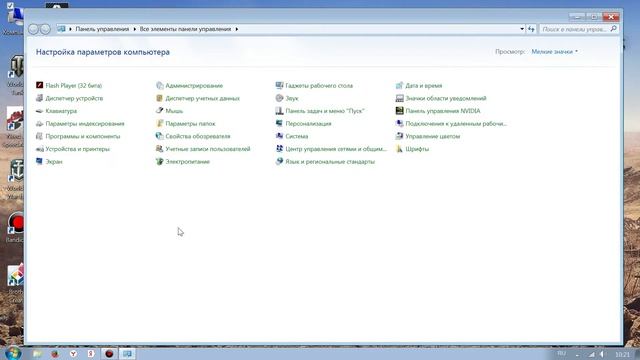Click the Forward navigation button
Image resolution: width=640 pixels, height=360 pixels.
[x=45, y=29]
